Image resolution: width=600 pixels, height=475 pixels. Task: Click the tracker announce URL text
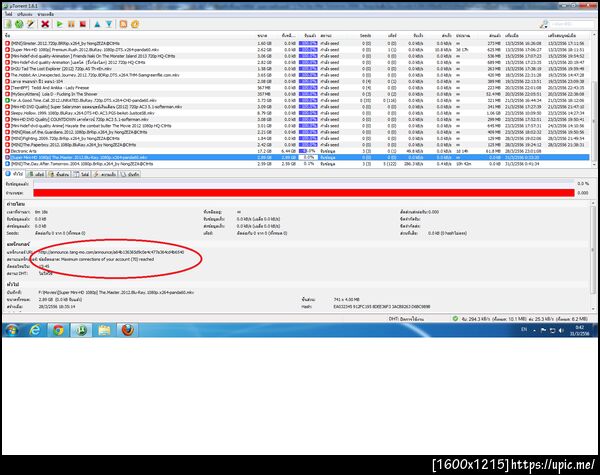(111, 252)
